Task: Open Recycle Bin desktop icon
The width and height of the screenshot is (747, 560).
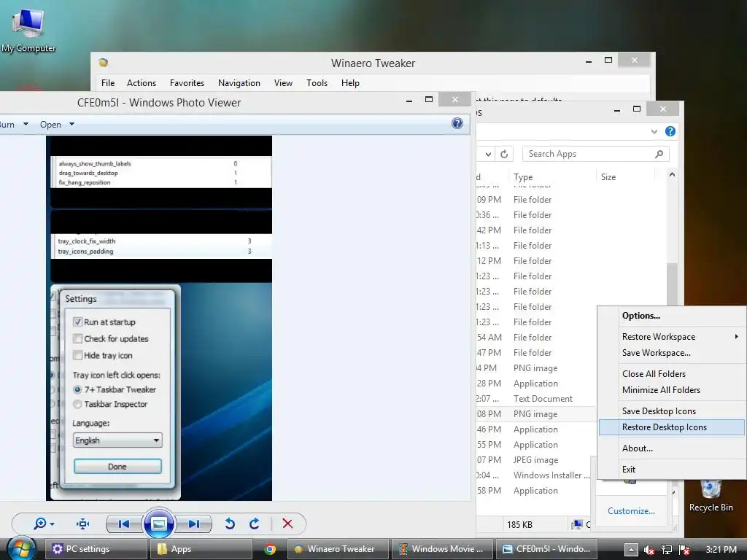Action: point(711,495)
